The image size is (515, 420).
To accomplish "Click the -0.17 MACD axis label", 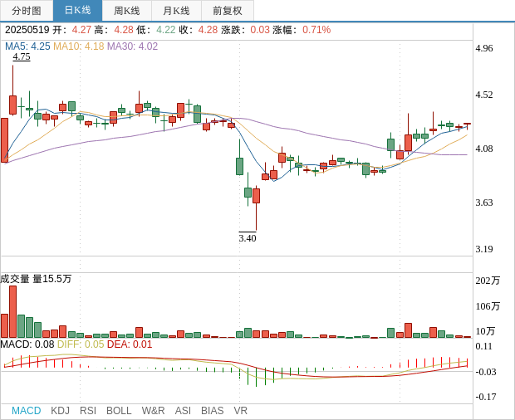I will tap(486, 397).
